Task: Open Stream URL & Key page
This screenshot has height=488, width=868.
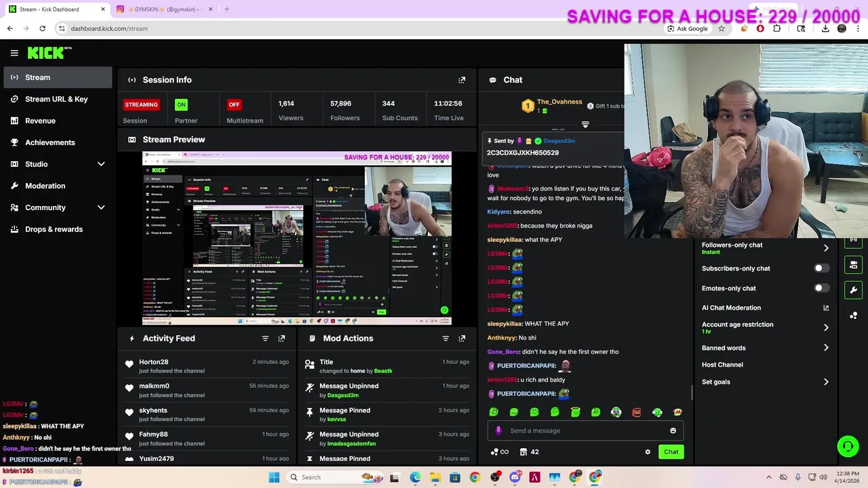Action: 58,99
